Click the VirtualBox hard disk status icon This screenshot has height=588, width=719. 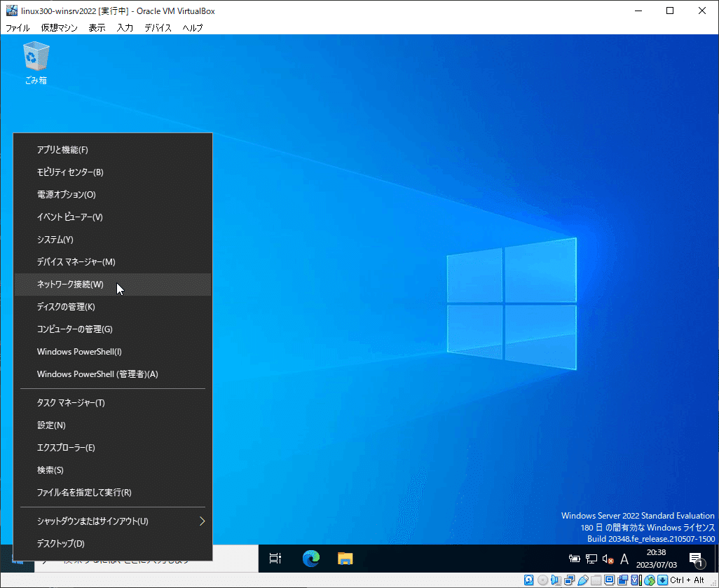(528, 580)
